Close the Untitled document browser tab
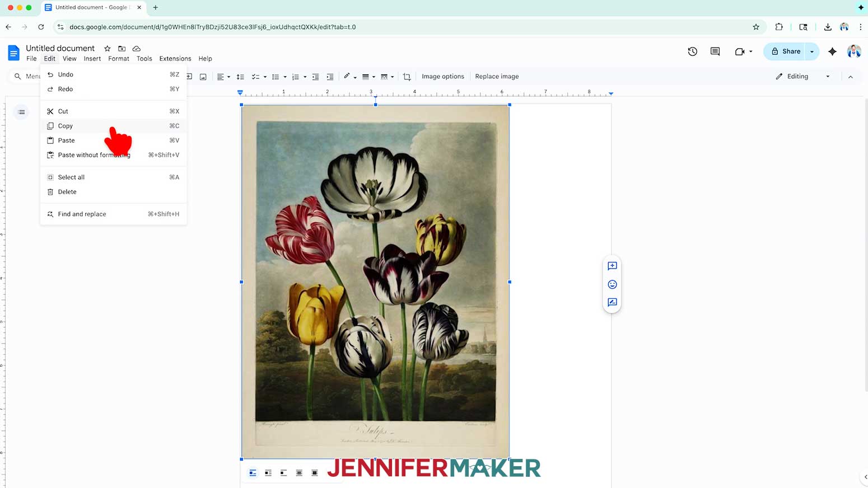This screenshot has width=868, height=488. 139,7
